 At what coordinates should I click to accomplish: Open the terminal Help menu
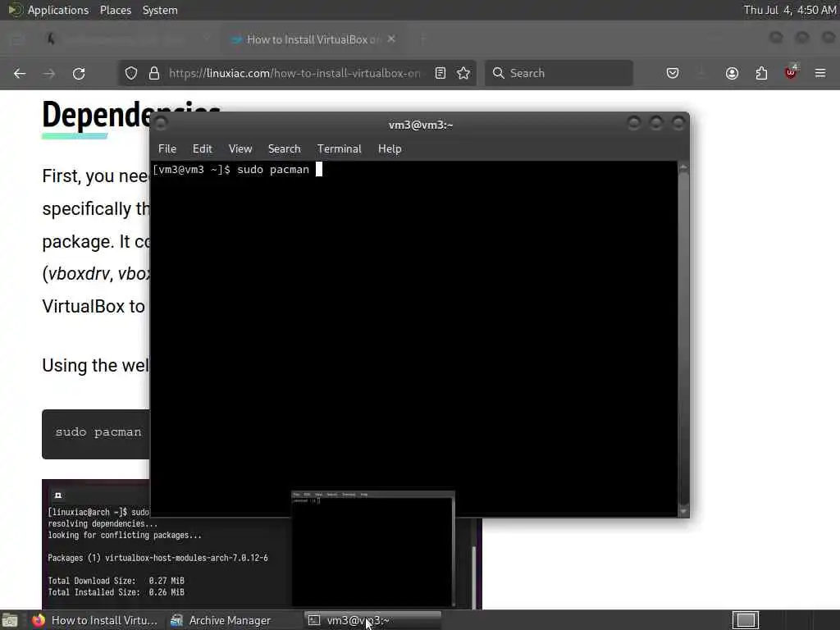coord(390,149)
